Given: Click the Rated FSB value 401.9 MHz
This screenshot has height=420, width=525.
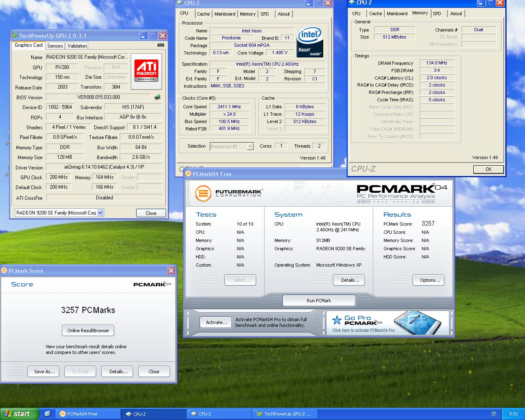Looking at the screenshot, I should (229, 128).
